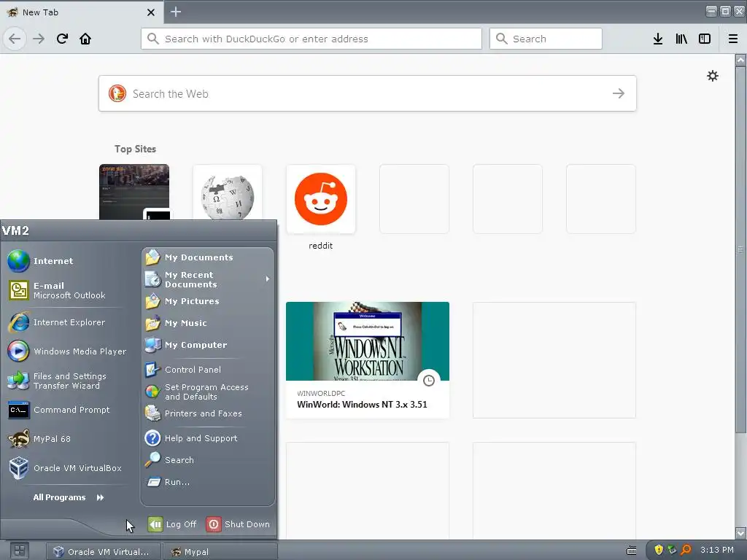The image size is (747, 560).
Task: Open the Wikipedia top site tile
Action: (x=228, y=192)
